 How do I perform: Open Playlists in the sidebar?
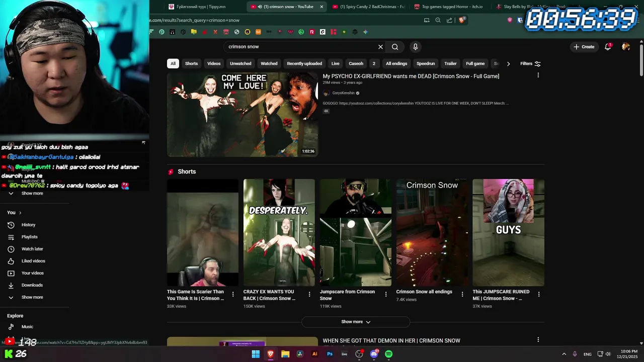coord(29,237)
